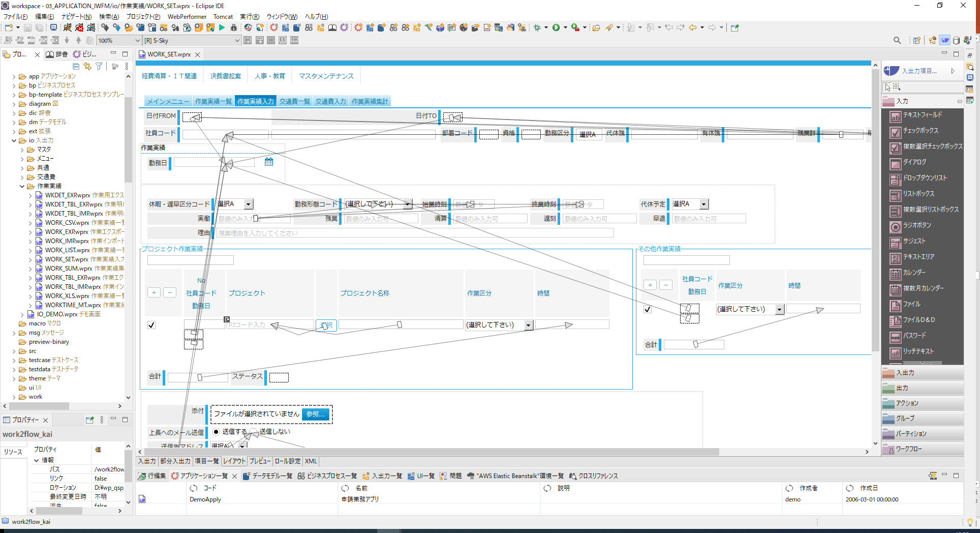
Task: Toggle checkbox in プロジェクト作業実績 row
Action: (151, 325)
